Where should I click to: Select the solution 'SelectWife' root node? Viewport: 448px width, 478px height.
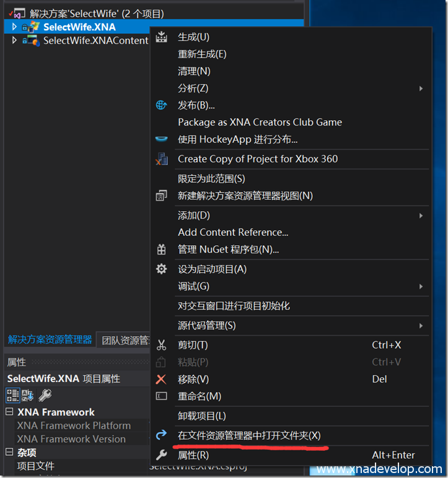(x=96, y=14)
